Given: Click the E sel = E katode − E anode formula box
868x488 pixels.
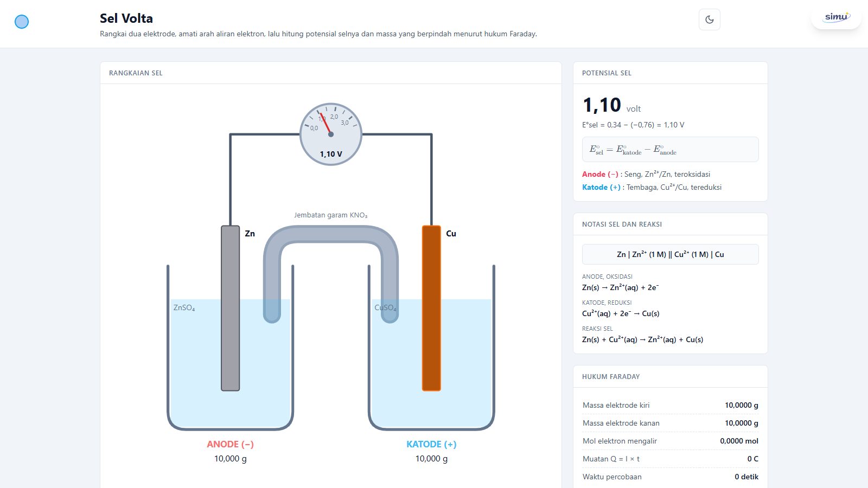Looking at the screenshot, I should [x=671, y=149].
